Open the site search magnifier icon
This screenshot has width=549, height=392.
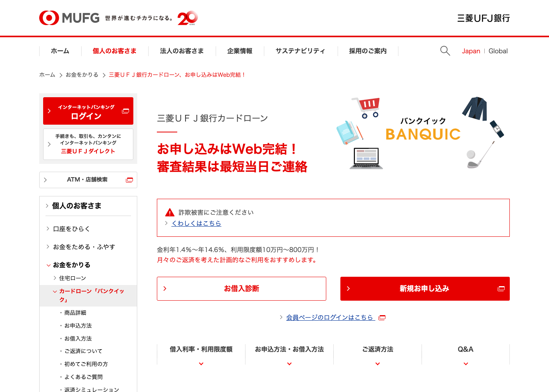[445, 51]
